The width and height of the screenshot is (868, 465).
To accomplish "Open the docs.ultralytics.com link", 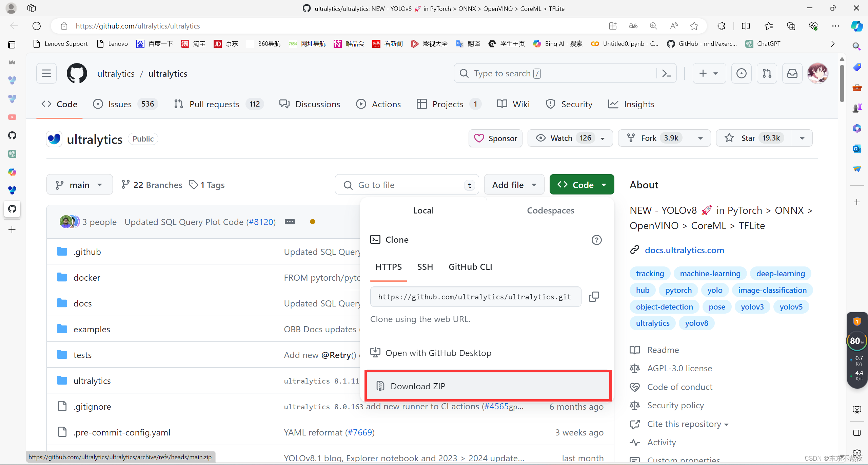I will 684,250.
